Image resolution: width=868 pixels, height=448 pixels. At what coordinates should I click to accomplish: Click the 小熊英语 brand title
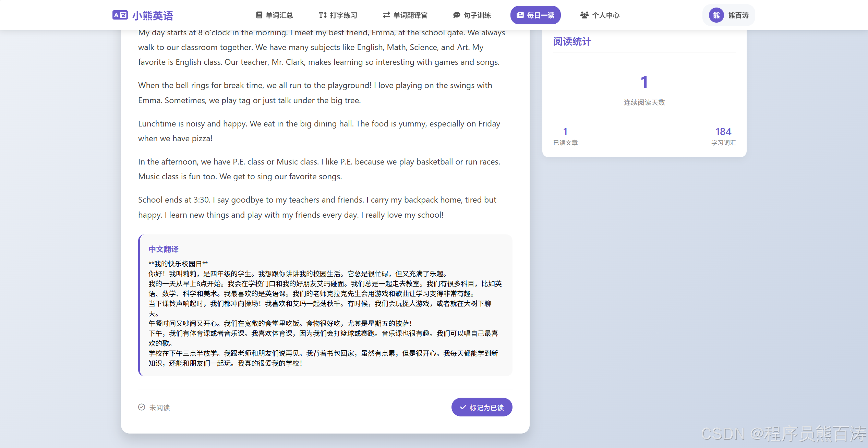pyautogui.click(x=153, y=15)
